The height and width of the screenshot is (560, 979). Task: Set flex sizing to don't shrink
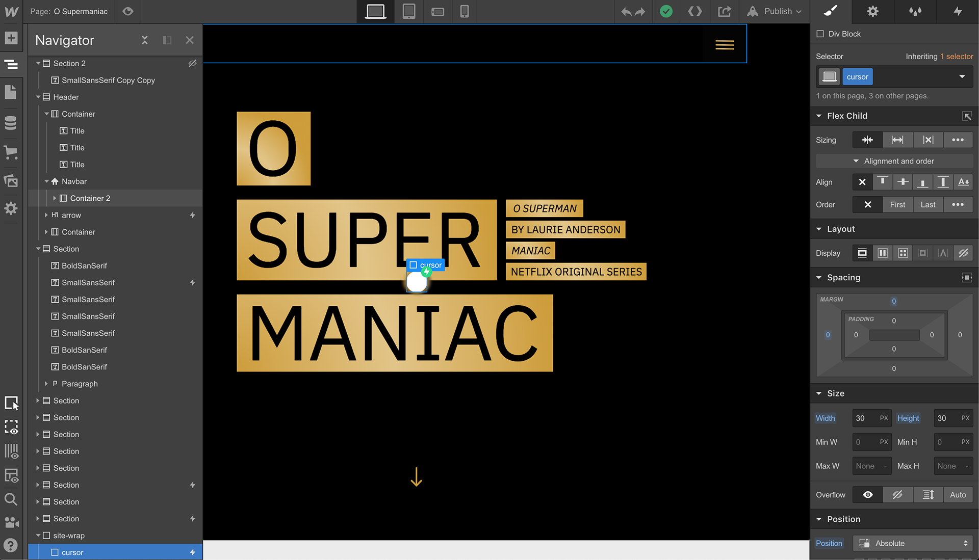coord(928,140)
